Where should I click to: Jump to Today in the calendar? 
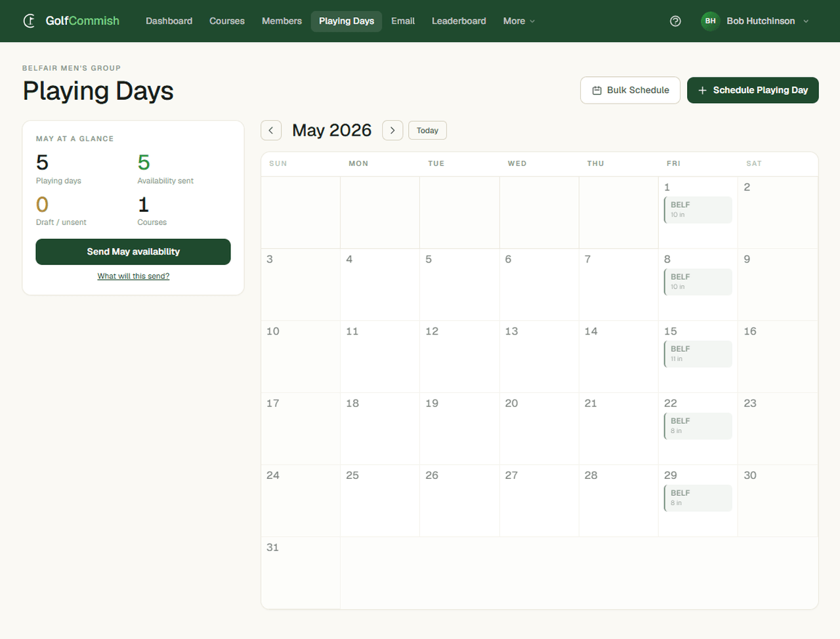click(x=427, y=131)
